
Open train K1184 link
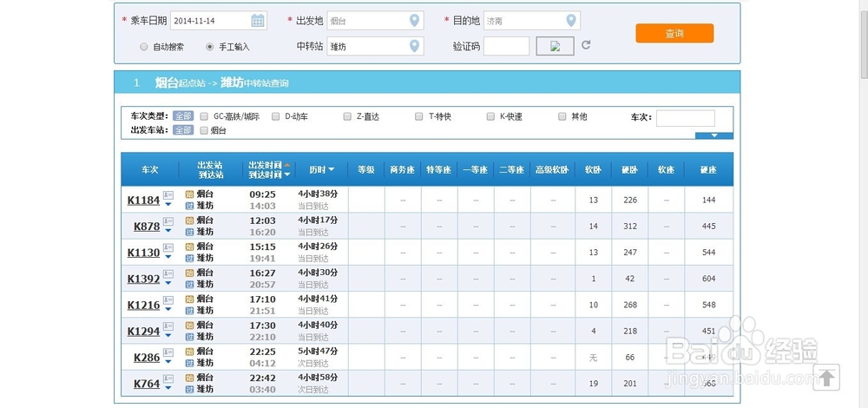(x=143, y=201)
